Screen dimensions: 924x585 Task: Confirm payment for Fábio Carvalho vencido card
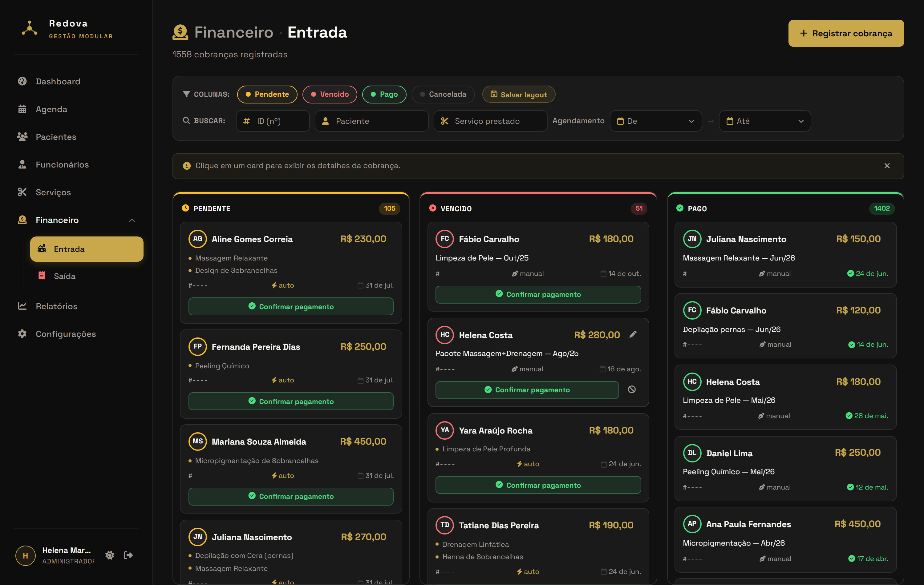point(538,294)
